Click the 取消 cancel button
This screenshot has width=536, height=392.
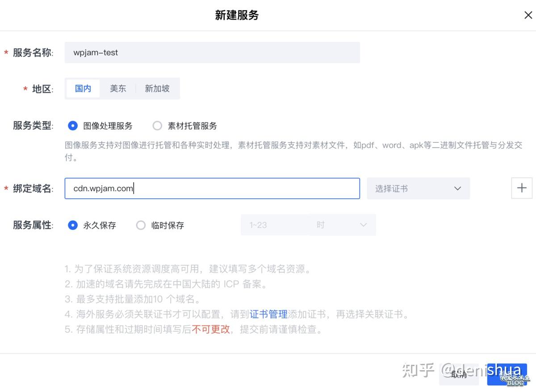459,375
